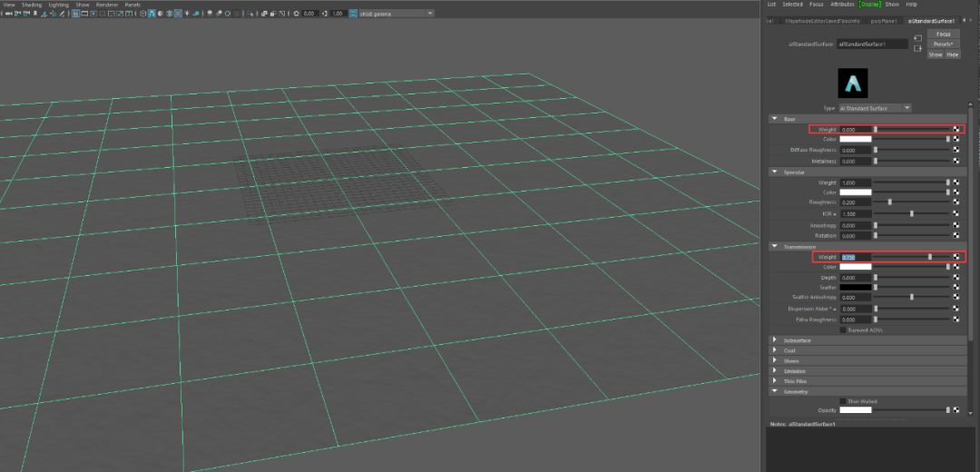Click the Safe Action icon

click(120, 13)
